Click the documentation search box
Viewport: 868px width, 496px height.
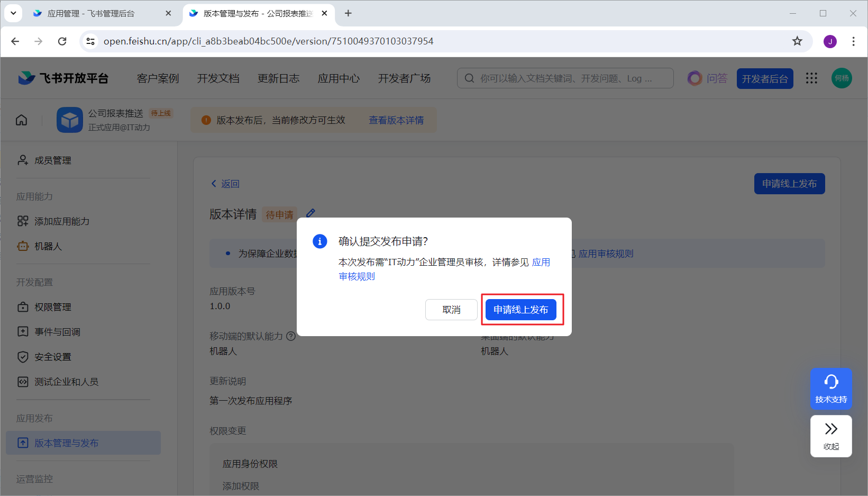pyautogui.click(x=565, y=78)
